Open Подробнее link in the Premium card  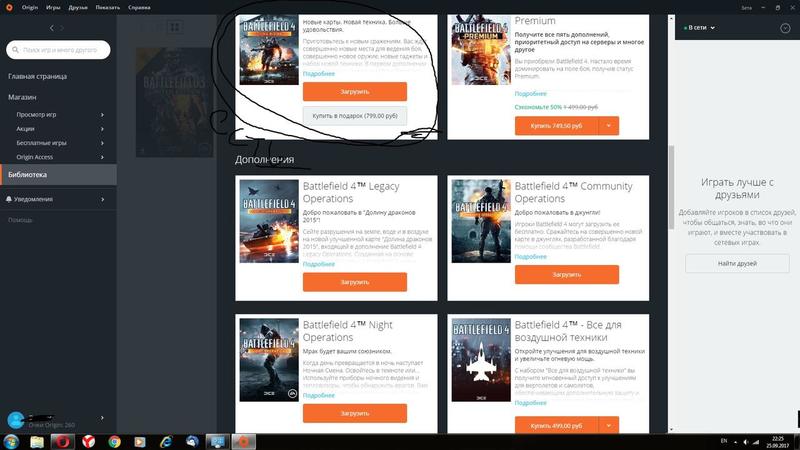point(531,94)
